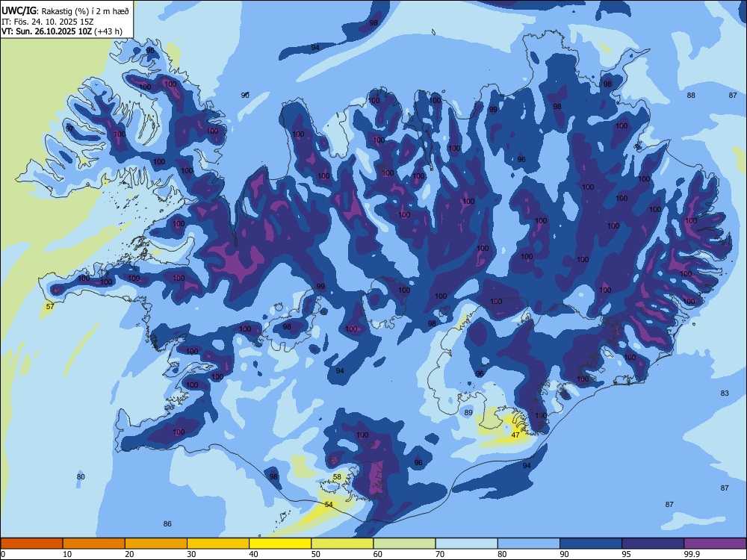
Task: Click the 10–20 orange legend swatch
Action: tap(94, 544)
